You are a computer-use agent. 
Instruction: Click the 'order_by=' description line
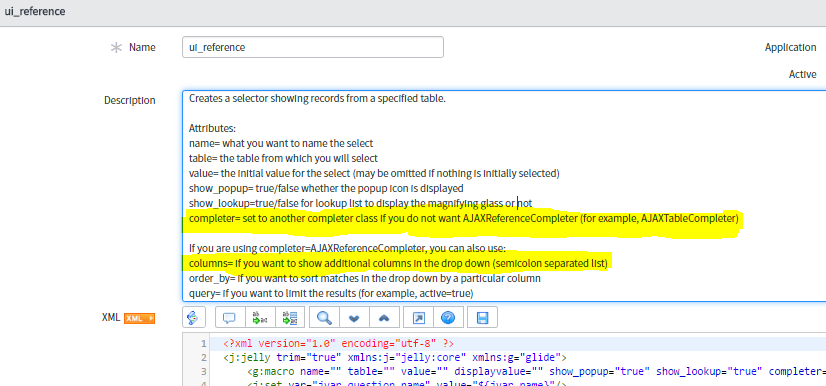point(365,278)
